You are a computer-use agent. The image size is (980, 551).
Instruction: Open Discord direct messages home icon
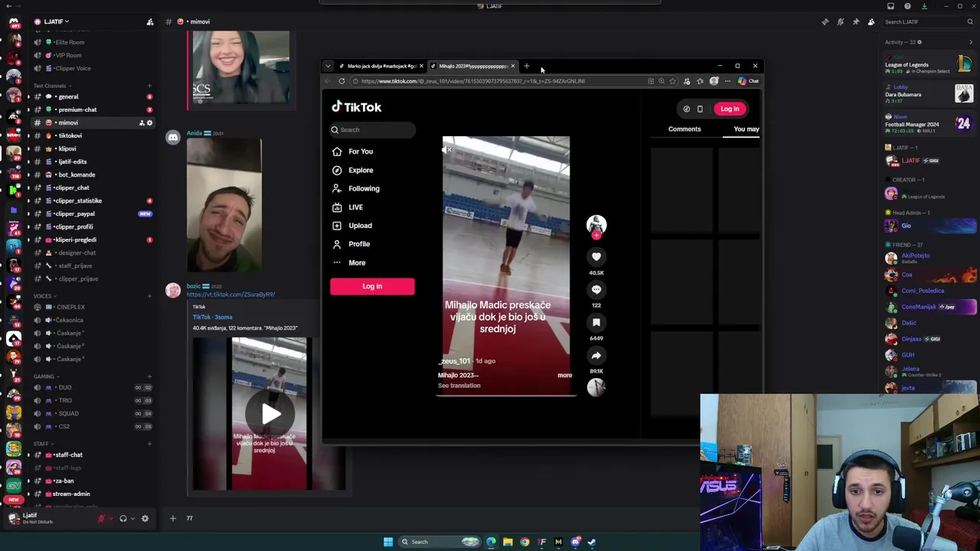click(x=13, y=22)
